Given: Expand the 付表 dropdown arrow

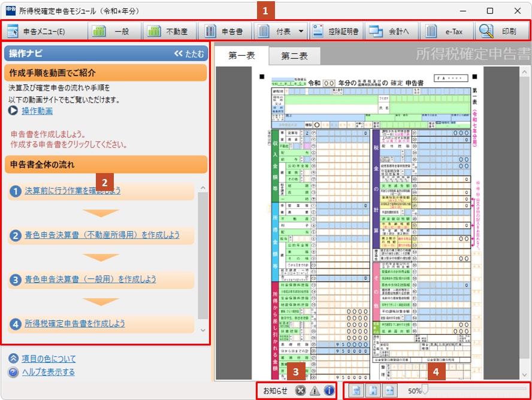Looking at the screenshot, I should (x=301, y=31).
